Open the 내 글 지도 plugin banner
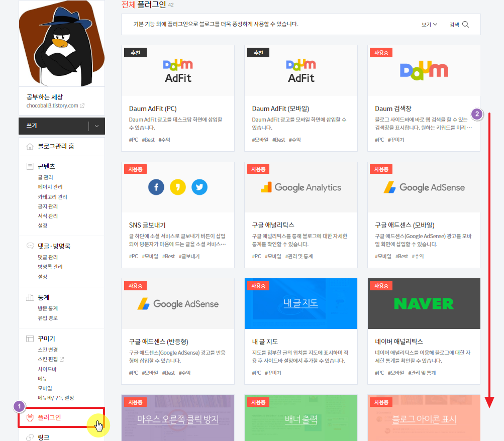Screen dimensions: 504x441 [x=301, y=303]
